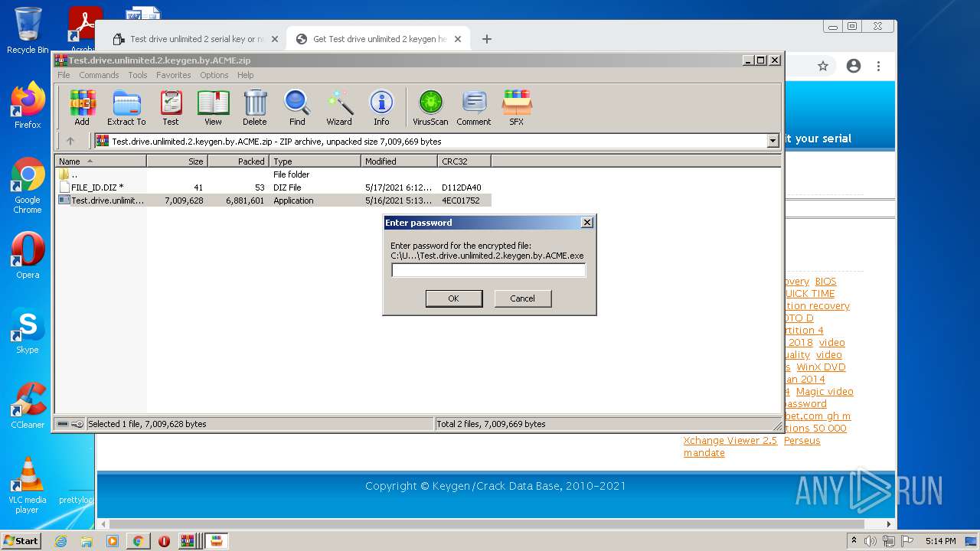The height and width of the screenshot is (551, 980).
Task: Open the Xchange Viewer 2.5 link
Action: (730, 441)
